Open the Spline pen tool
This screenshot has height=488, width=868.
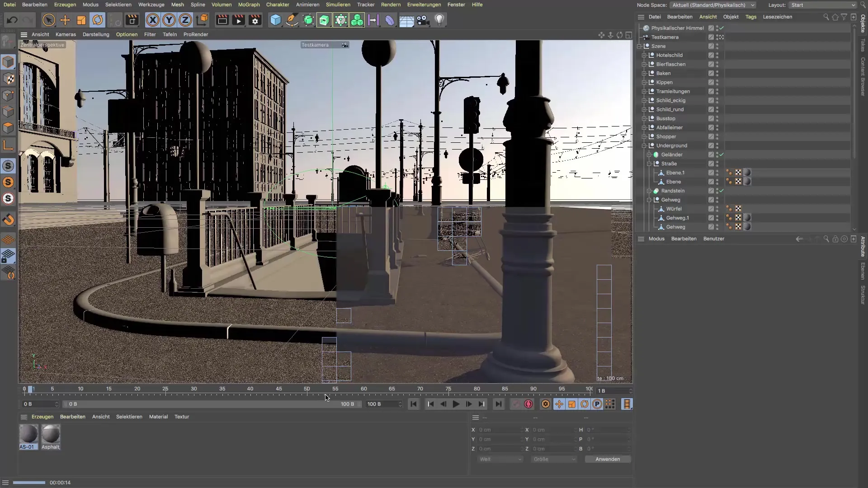(292, 20)
